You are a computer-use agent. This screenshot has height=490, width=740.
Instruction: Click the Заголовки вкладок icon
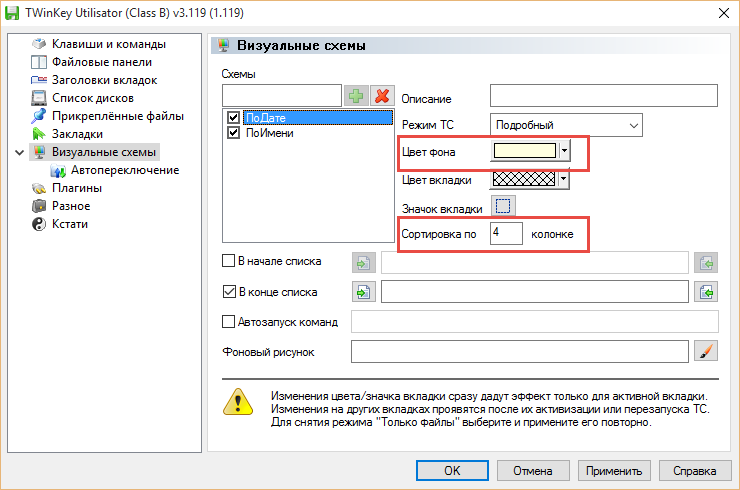(39, 80)
